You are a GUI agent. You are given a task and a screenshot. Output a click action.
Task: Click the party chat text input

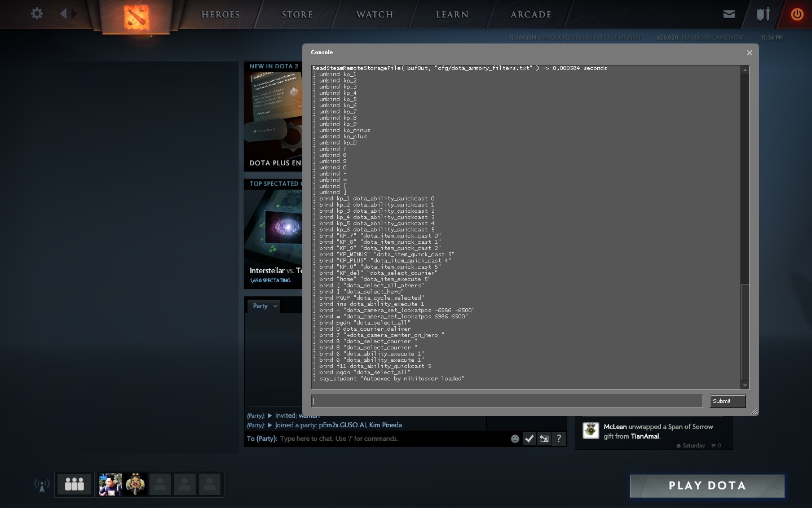click(x=392, y=439)
